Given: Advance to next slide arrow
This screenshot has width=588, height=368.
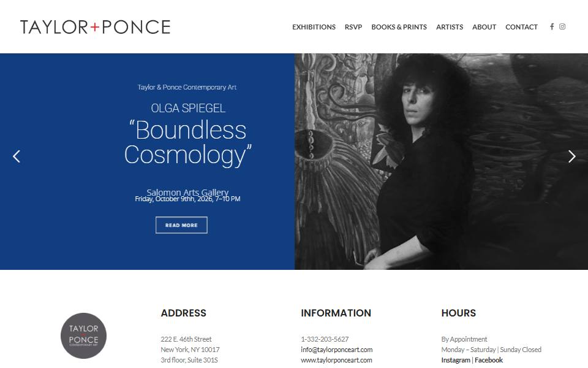Looking at the screenshot, I should (571, 156).
